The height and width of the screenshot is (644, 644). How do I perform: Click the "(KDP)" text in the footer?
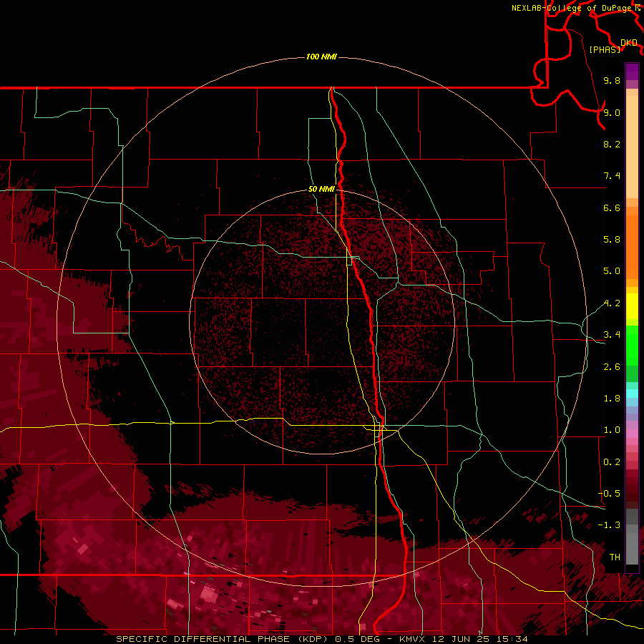click(314, 639)
